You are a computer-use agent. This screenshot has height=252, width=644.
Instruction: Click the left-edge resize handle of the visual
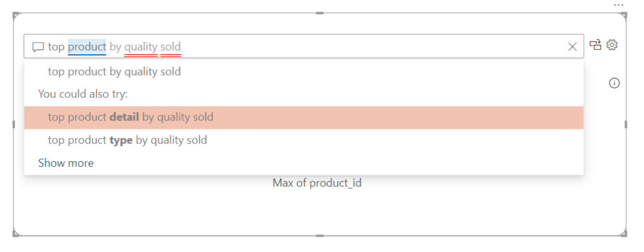click(14, 125)
